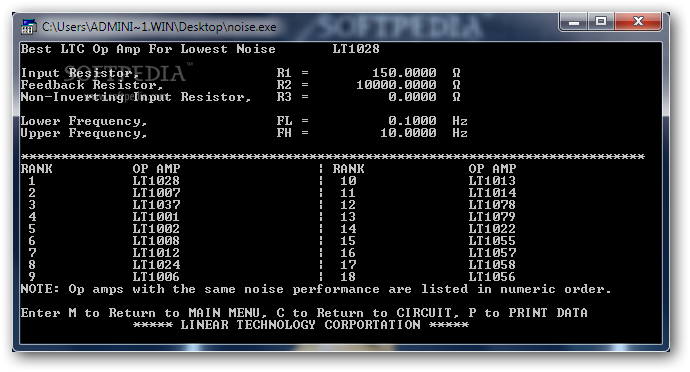The width and height of the screenshot is (690, 372).
Task: Click the left OP AMP column header
Action: [x=156, y=169]
